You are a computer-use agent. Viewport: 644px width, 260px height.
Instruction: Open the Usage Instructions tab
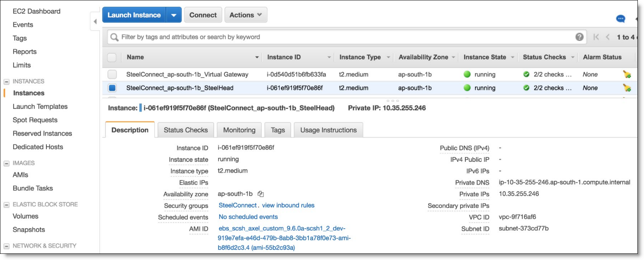pyautogui.click(x=329, y=130)
